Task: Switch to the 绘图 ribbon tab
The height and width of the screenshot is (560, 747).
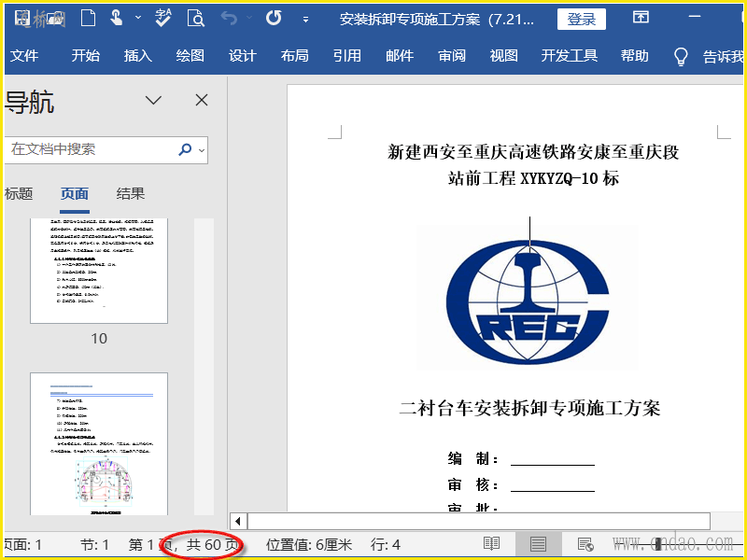Action: 190,56
